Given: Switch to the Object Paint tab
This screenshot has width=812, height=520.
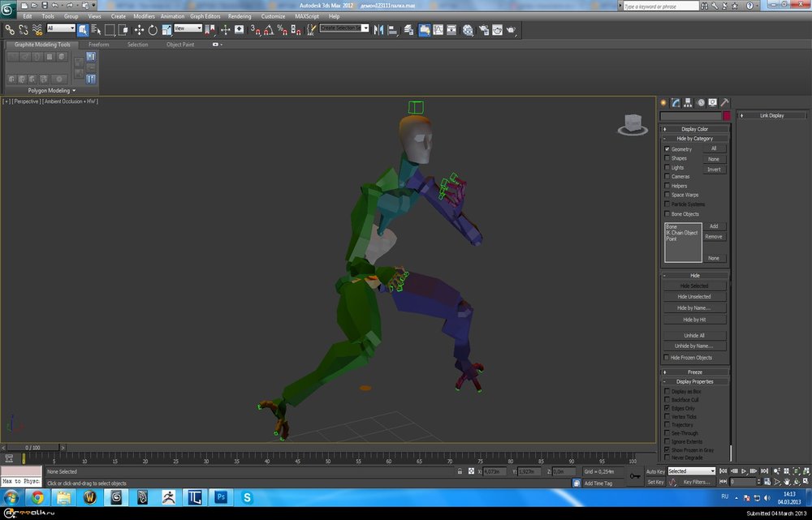Looking at the screenshot, I should [x=180, y=45].
